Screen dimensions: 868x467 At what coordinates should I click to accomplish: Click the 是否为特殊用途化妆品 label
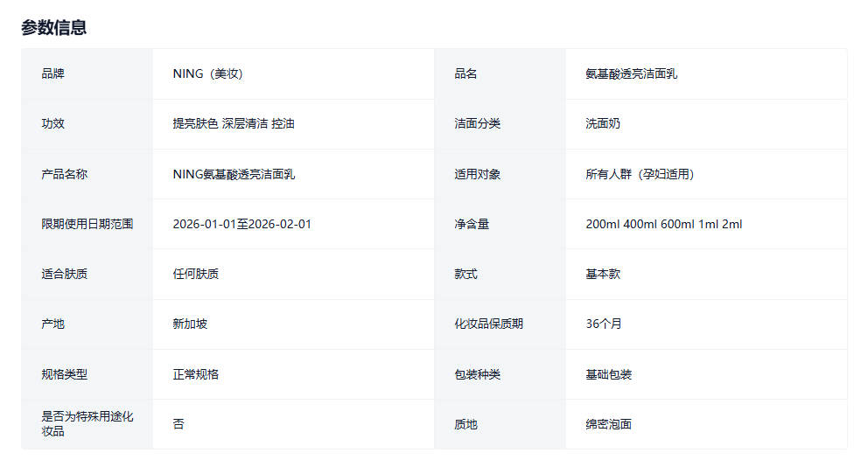coord(87,424)
